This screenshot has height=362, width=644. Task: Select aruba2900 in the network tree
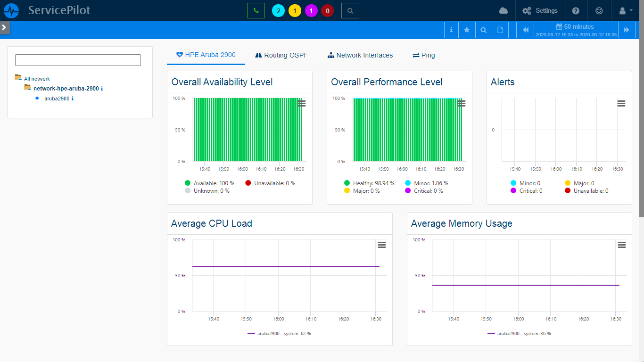pos(57,99)
